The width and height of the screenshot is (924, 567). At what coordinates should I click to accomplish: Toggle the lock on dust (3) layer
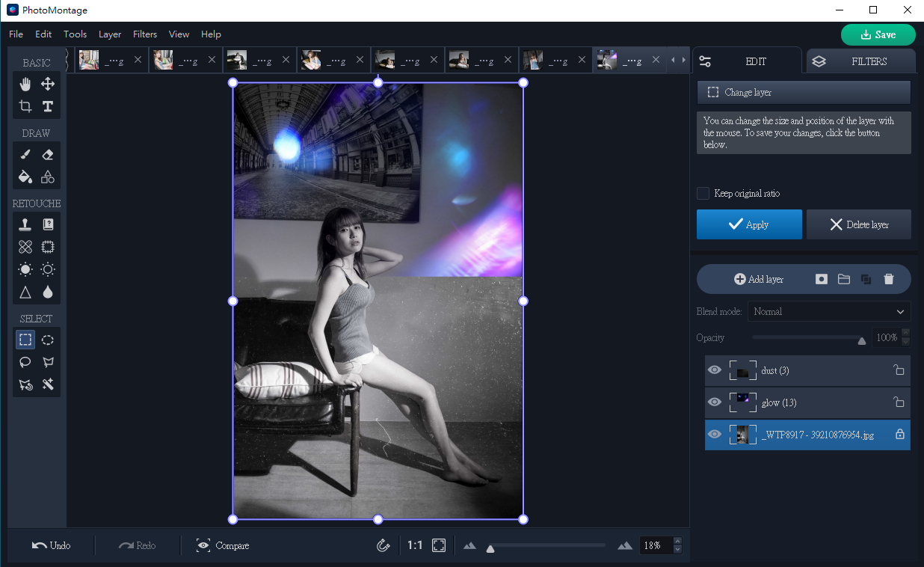[x=899, y=370]
